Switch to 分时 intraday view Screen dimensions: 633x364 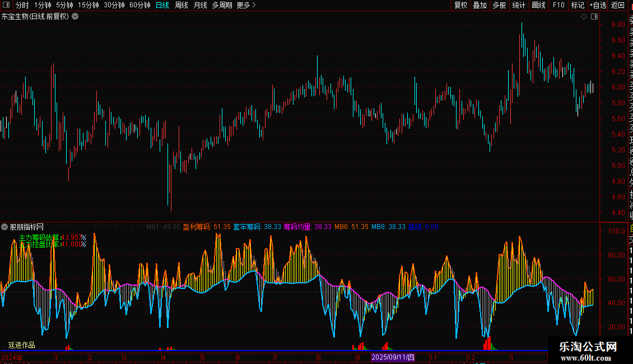tap(22, 5)
